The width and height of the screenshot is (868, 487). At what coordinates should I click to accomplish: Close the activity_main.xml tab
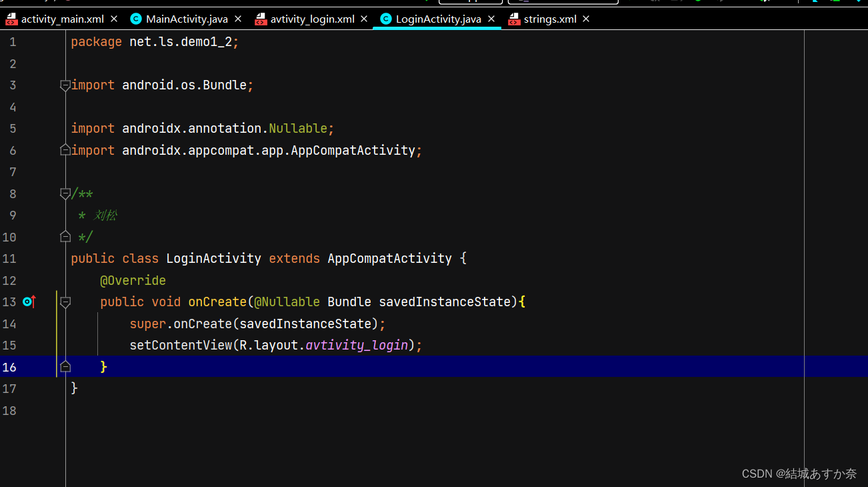114,19
